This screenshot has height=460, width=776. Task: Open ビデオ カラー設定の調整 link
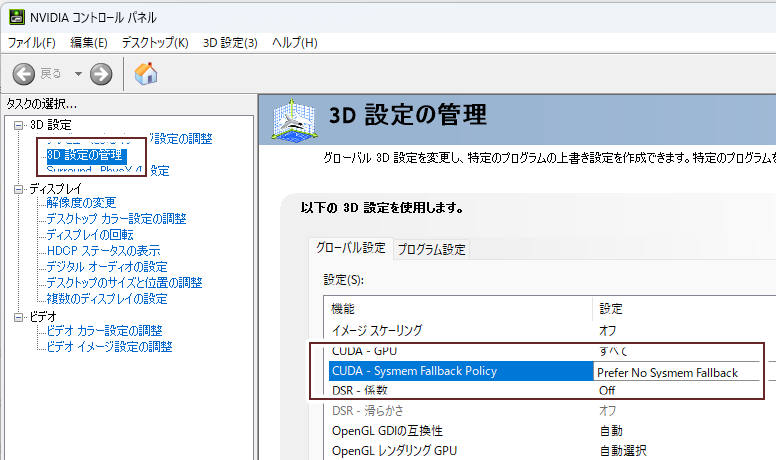click(104, 330)
